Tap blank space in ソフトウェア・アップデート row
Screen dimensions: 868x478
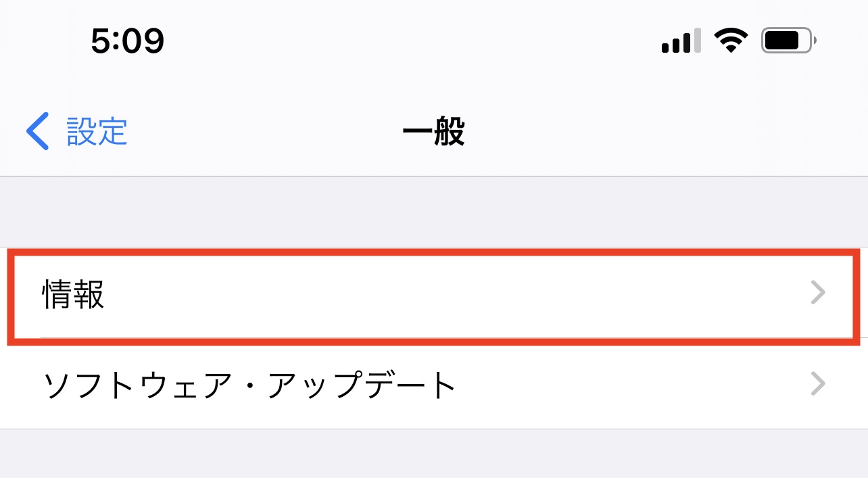click(x=629, y=385)
